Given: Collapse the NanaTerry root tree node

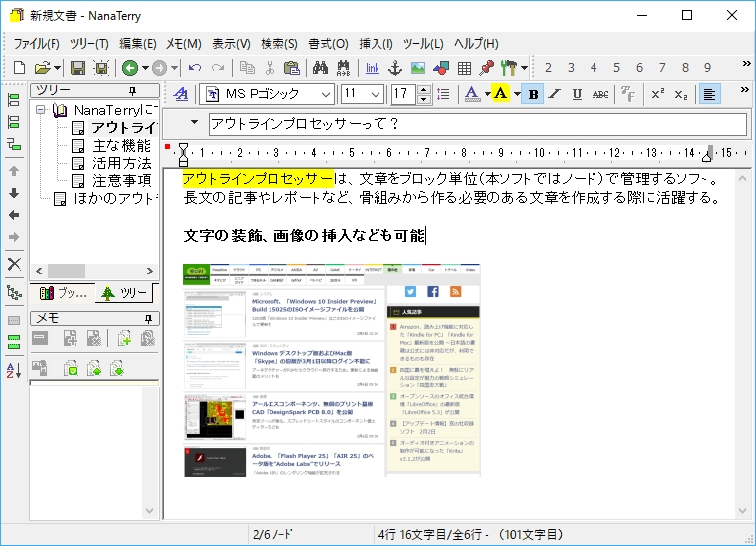Looking at the screenshot, I should click(x=41, y=110).
